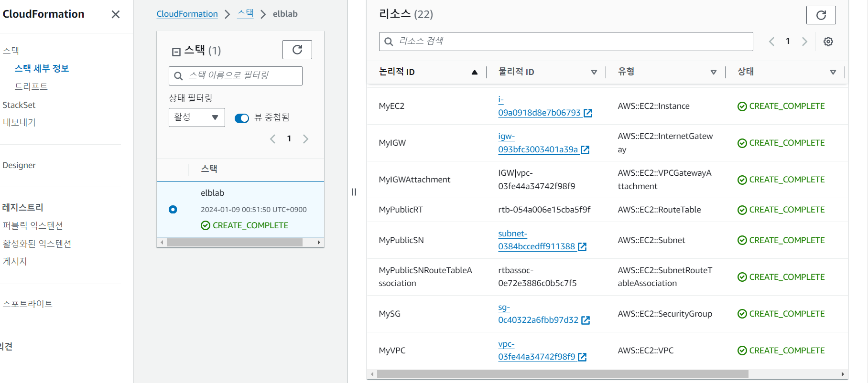The image size is (868, 383).
Task: Go to next stack list page
Action: pyautogui.click(x=306, y=139)
